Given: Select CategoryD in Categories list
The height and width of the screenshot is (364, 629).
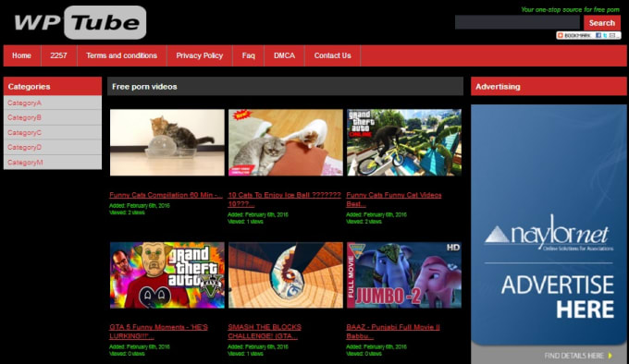Looking at the screenshot, I should 53,148.
